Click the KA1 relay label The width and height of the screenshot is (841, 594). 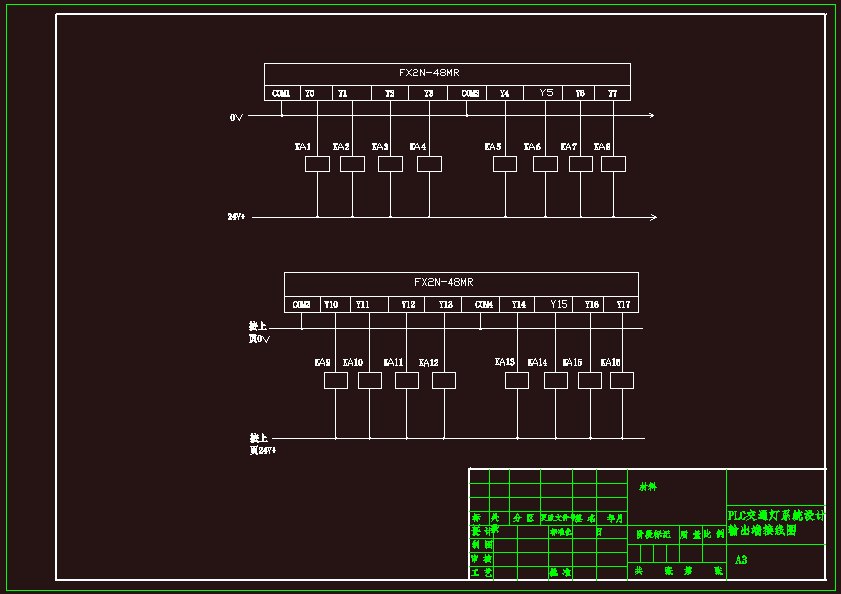coord(303,146)
